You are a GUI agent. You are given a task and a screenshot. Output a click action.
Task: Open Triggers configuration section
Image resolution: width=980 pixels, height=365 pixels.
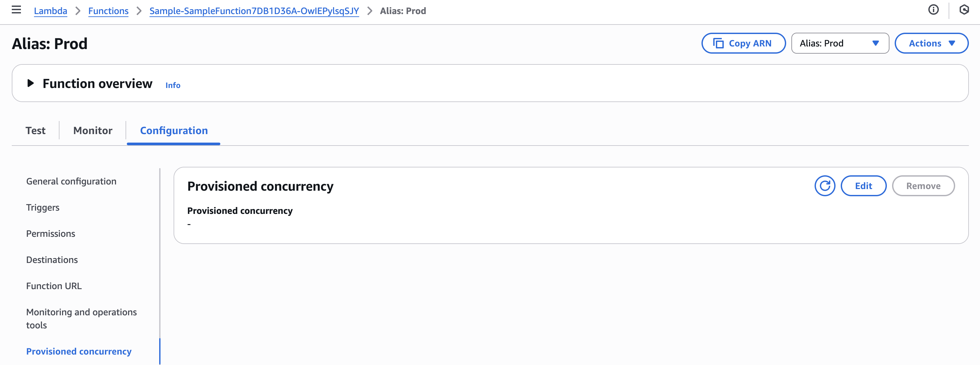click(x=42, y=207)
